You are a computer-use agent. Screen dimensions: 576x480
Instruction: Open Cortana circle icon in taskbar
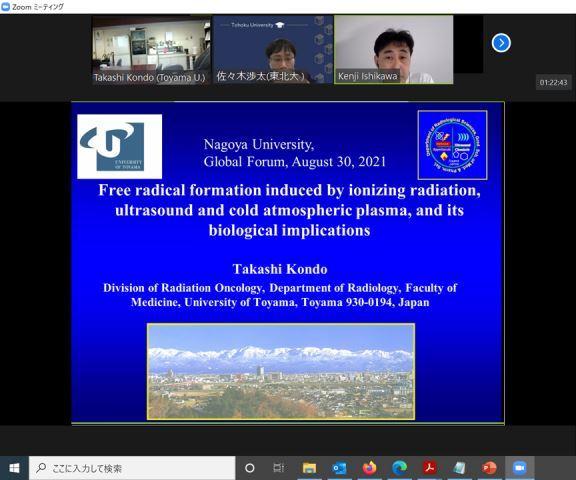[x=249, y=468]
